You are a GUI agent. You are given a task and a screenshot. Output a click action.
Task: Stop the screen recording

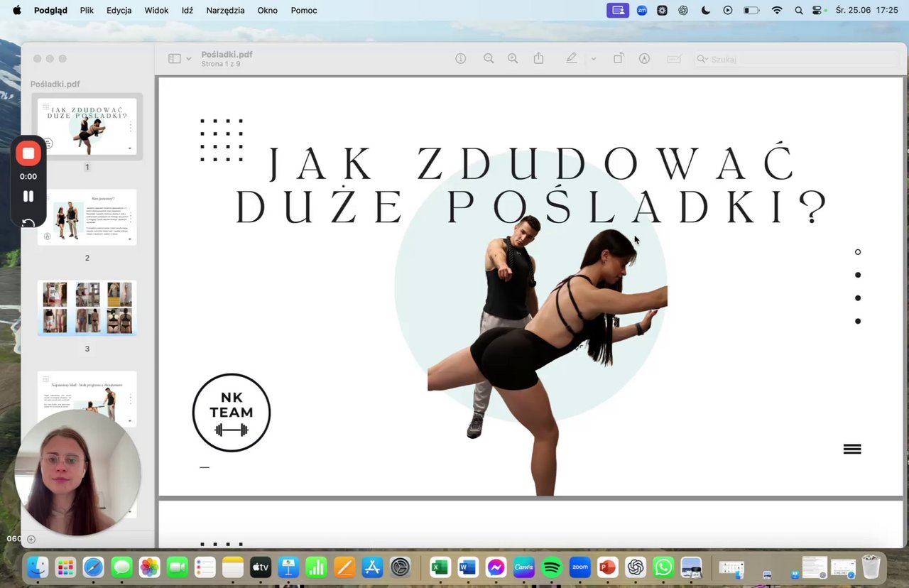(28, 153)
